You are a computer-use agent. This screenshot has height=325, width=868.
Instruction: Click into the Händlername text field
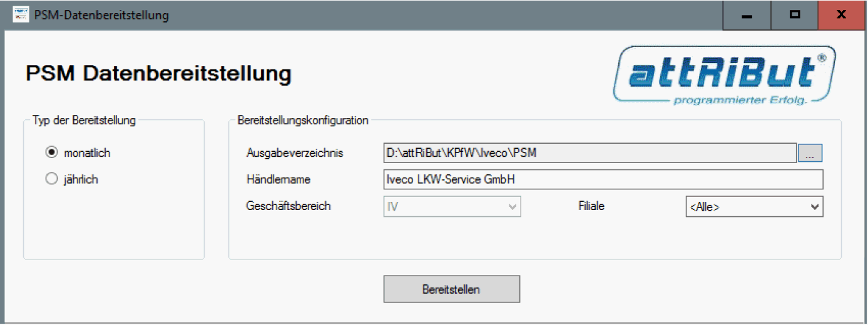click(x=603, y=180)
